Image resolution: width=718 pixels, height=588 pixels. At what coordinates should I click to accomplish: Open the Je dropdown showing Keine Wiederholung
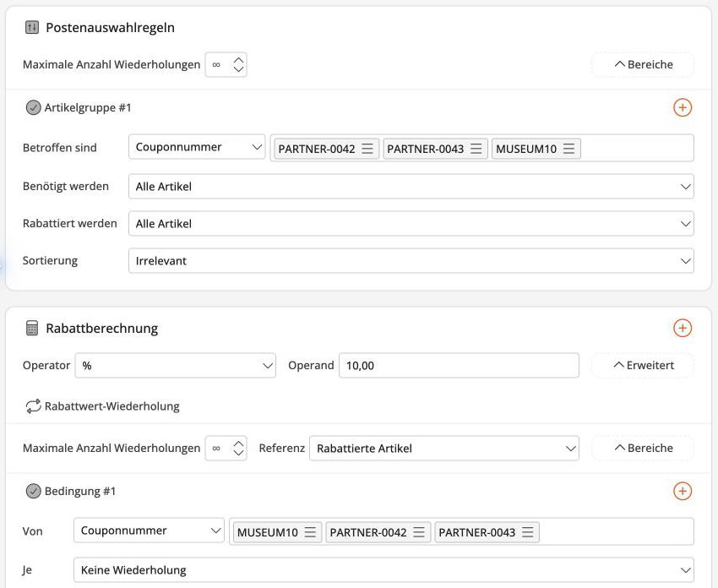383,570
